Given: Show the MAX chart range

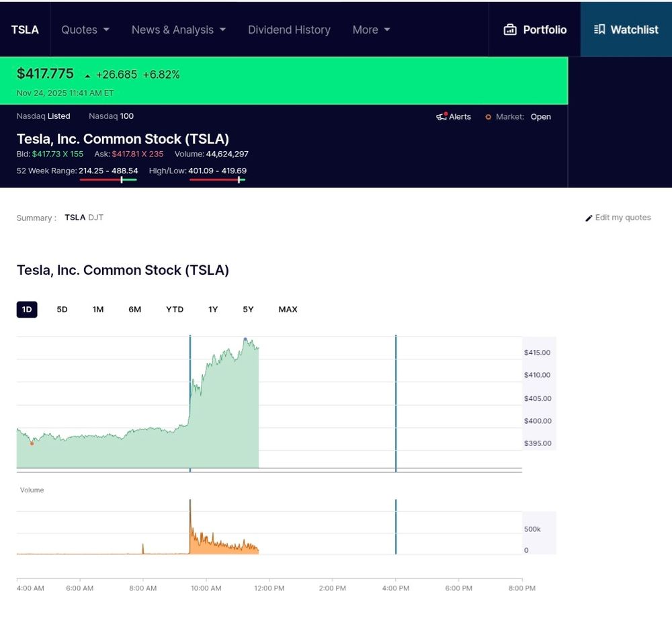Looking at the screenshot, I should [288, 310].
